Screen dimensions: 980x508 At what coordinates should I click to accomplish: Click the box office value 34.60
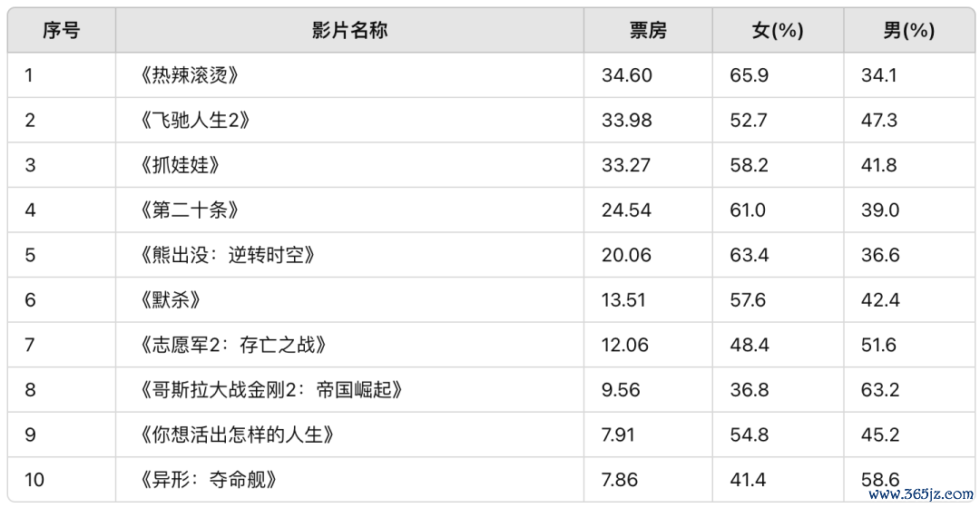627,75
